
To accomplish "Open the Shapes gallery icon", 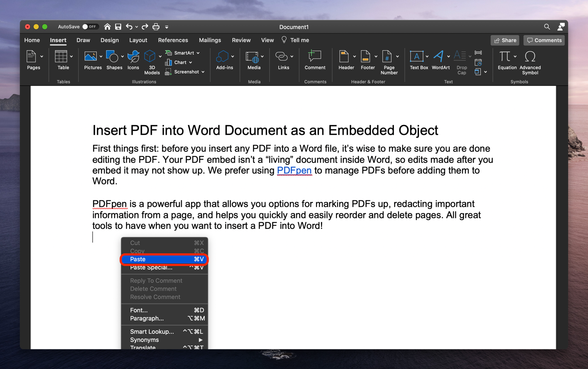I will click(112, 57).
